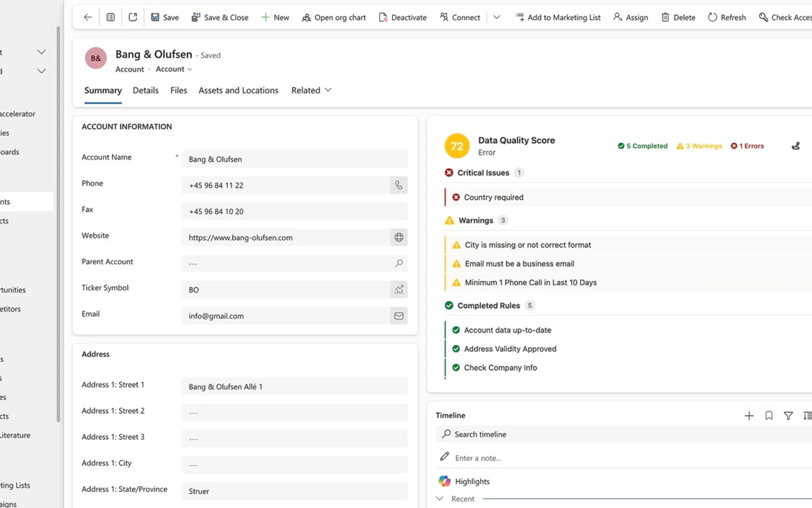
Task: Expand the Related tab dropdown
Action: 311,90
